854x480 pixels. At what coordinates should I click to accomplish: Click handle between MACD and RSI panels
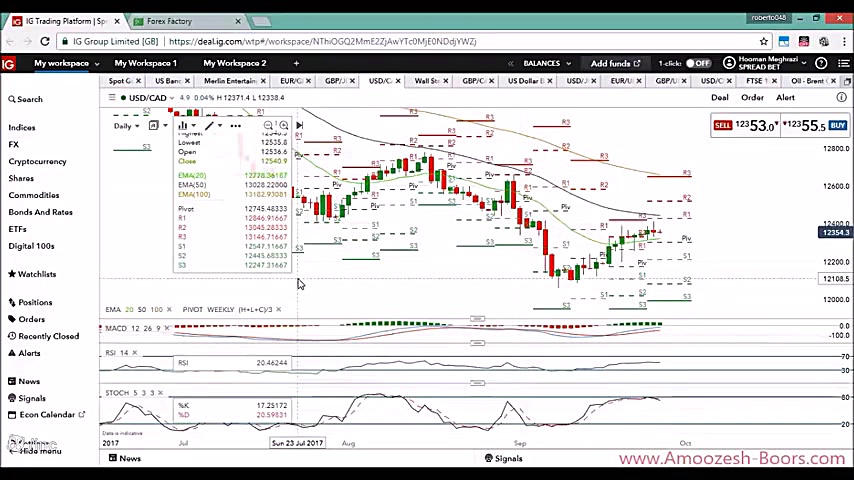(477, 343)
